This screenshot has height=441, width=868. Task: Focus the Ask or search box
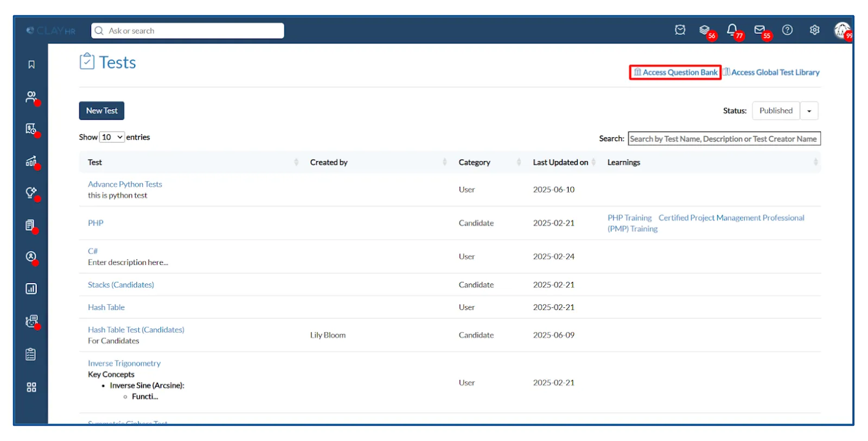coord(188,31)
